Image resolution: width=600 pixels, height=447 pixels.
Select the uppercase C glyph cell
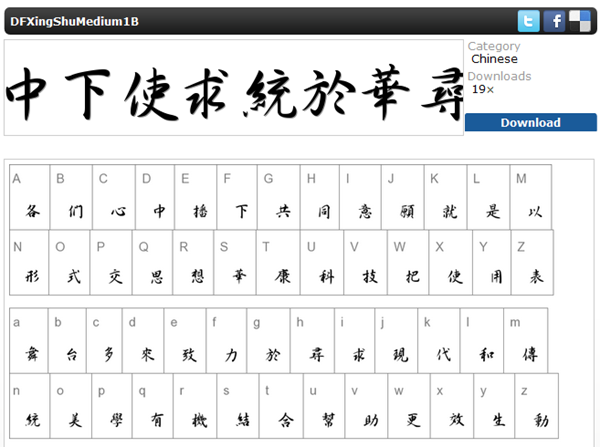pos(114,197)
